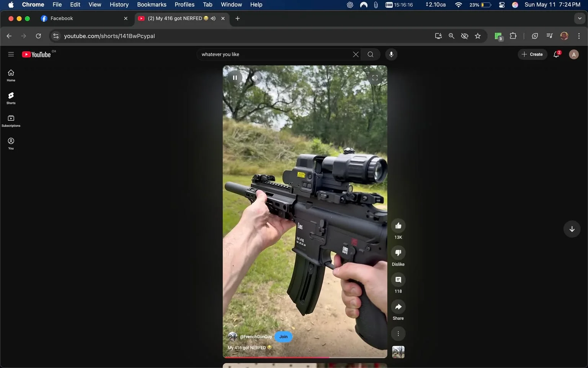Open the macOS Control Center
This screenshot has width=588, height=368.
[501, 5]
